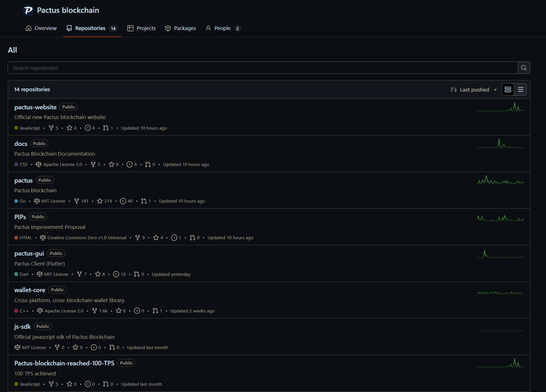This screenshot has height=392, width=546.
Task: Open the wallet-core repository
Action: (x=30, y=290)
